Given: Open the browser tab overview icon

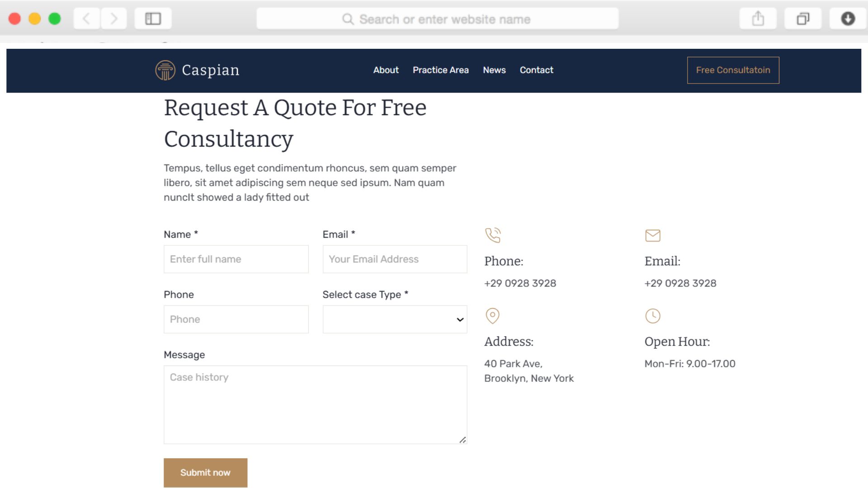Looking at the screenshot, I should 802,19.
